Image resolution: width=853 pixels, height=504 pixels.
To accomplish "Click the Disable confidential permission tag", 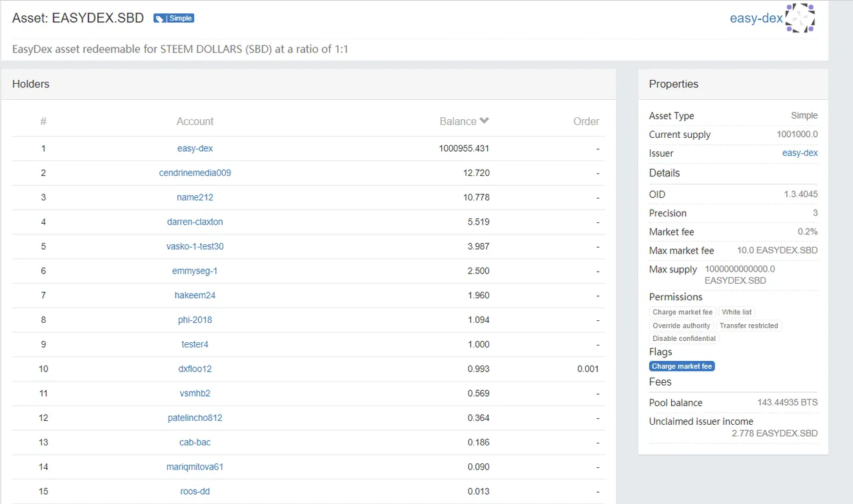I will 684,338.
